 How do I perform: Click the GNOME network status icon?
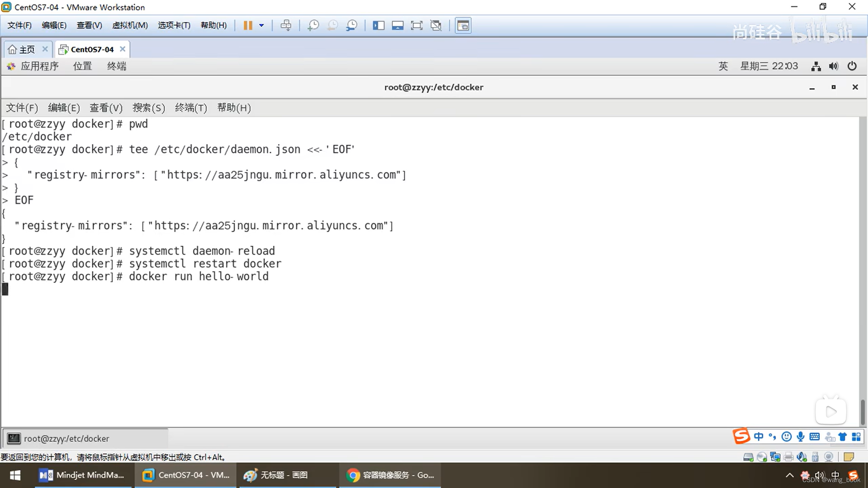pos(816,66)
